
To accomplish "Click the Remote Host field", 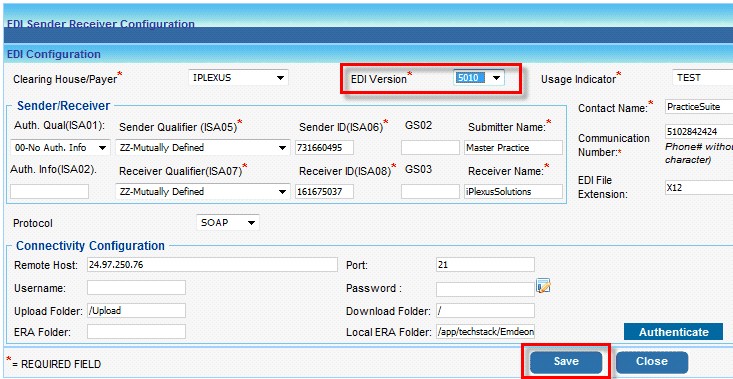I will click(x=212, y=265).
